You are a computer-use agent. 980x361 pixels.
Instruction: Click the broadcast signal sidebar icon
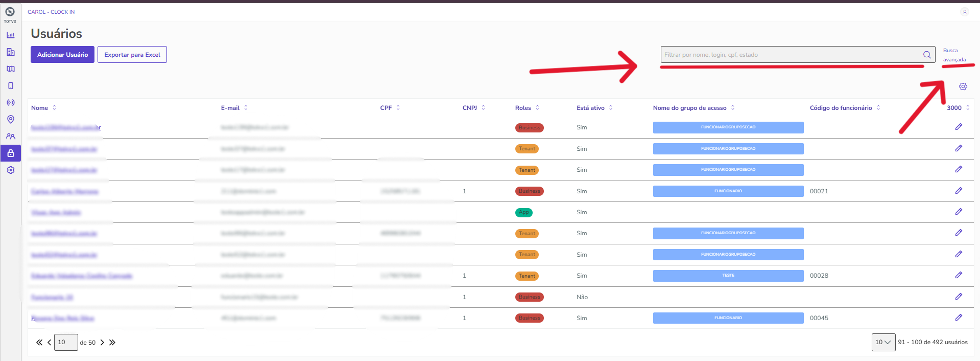click(x=10, y=103)
